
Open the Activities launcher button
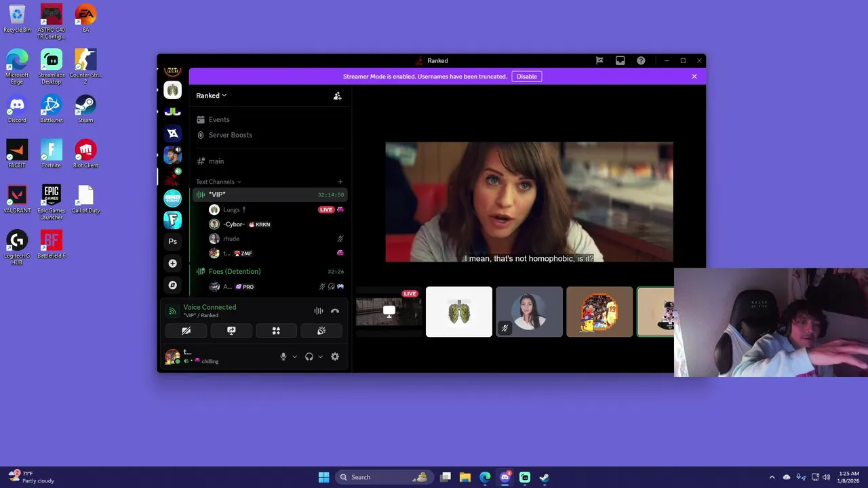pyautogui.click(x=276, y=331)
